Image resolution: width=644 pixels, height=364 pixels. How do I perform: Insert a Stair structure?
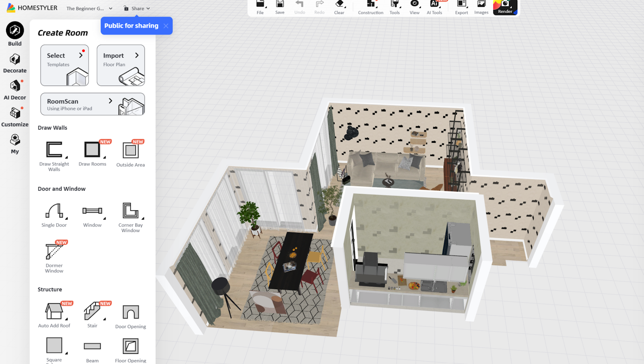click(93, 315)
